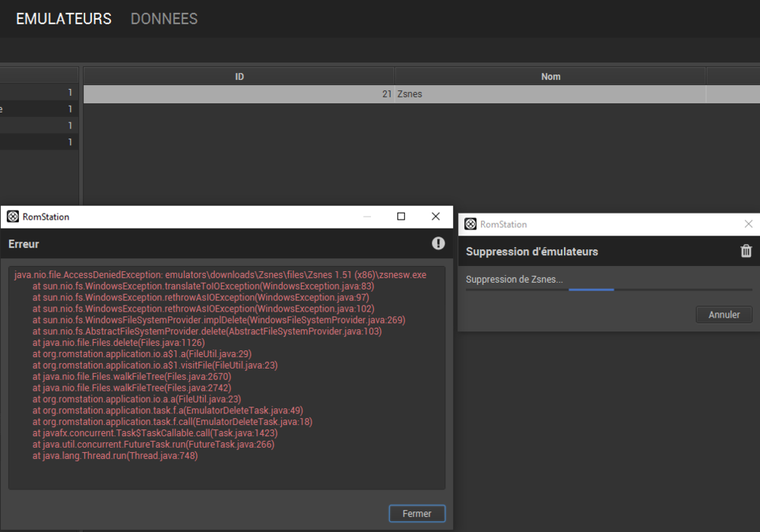Open the DONNEES tab
This screenshot has width=760, height=532.
click(164, 19)
